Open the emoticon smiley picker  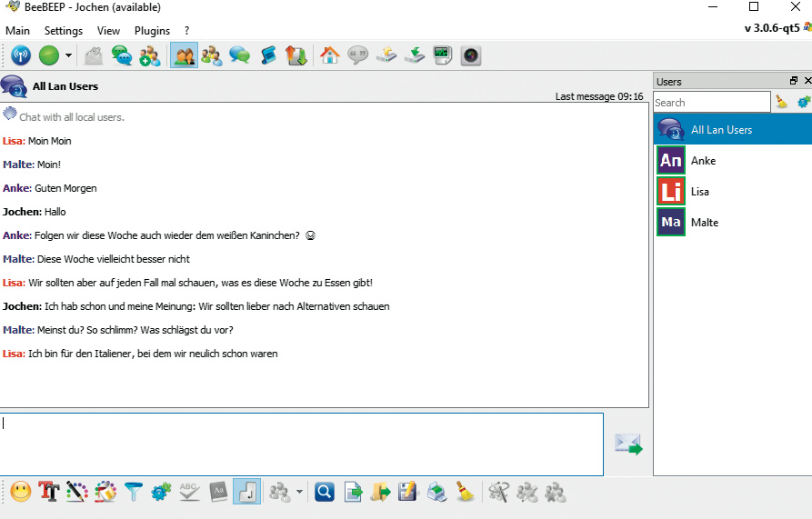click(x=21, y=492)
